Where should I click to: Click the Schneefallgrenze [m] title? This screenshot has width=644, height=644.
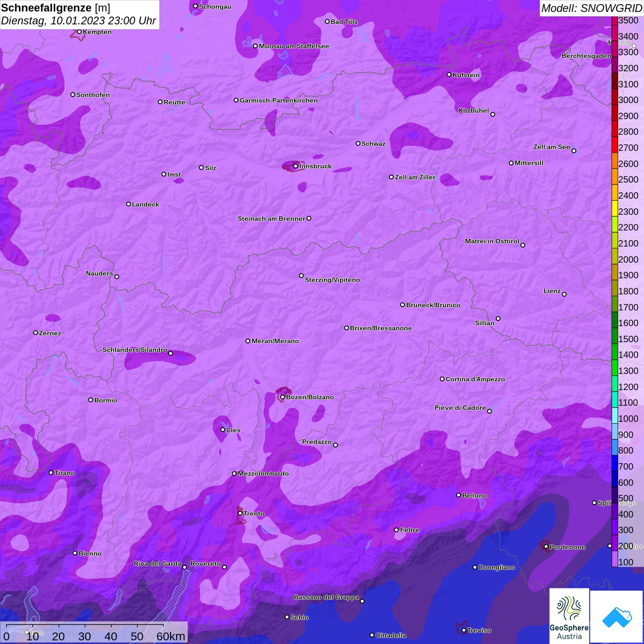(56, 8)
